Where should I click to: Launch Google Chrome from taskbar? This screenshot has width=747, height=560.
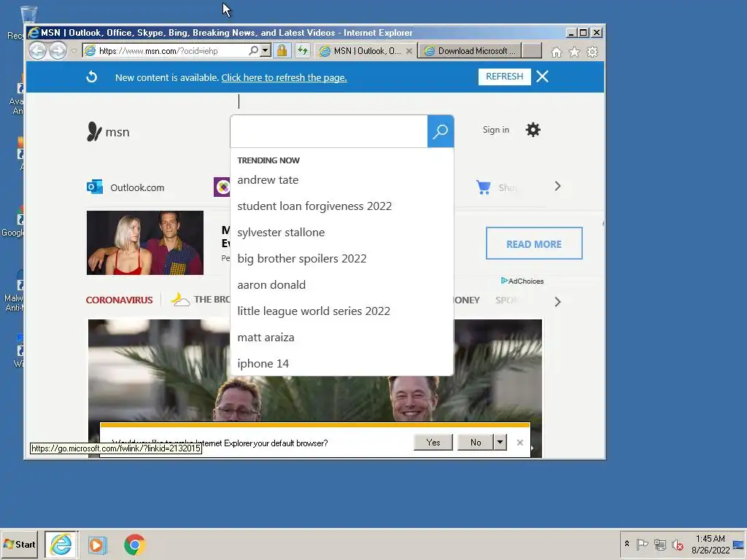(135, 545)
